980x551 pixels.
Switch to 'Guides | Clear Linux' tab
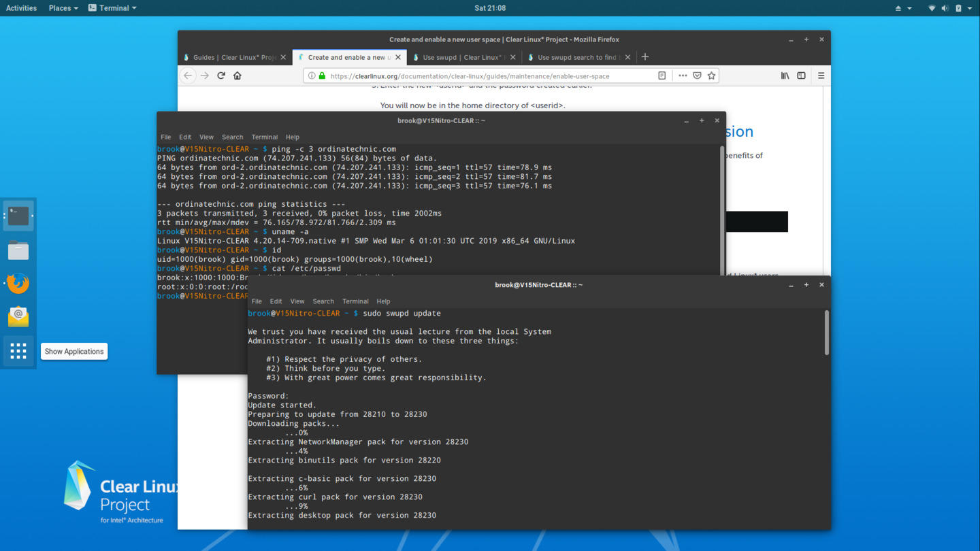235,57
